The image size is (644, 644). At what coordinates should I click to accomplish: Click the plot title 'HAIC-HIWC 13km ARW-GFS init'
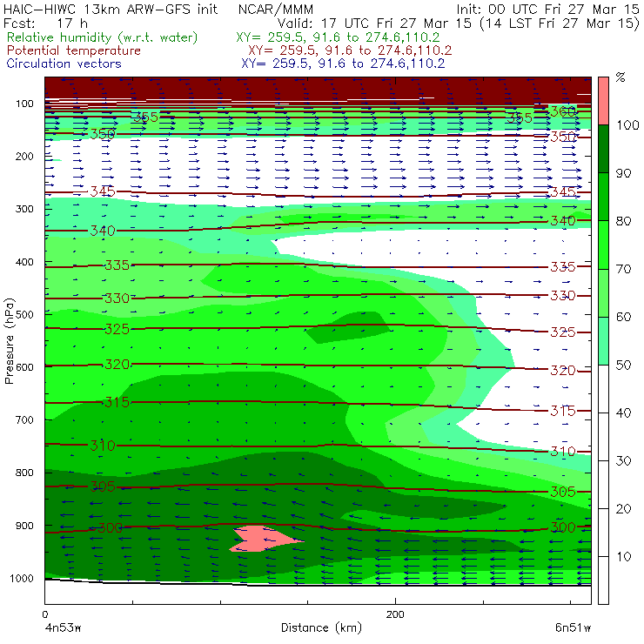click(x=111, y=9)
